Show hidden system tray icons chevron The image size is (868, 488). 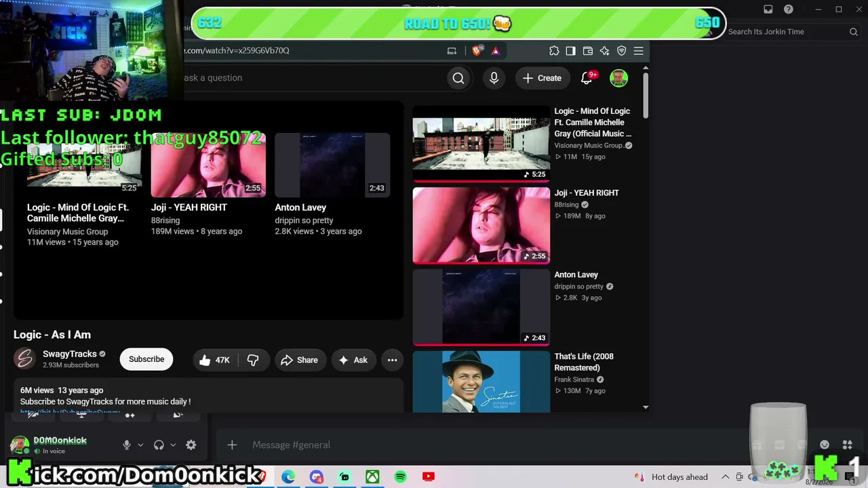(726, 477)
